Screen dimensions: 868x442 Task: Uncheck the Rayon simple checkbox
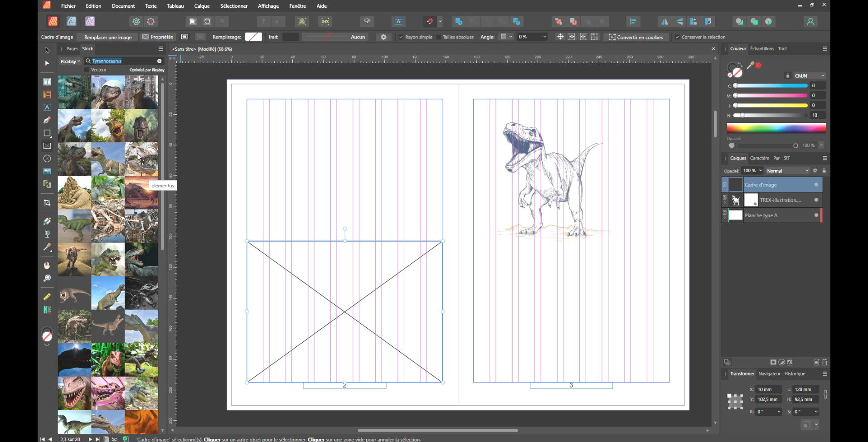tap(401, 37)
